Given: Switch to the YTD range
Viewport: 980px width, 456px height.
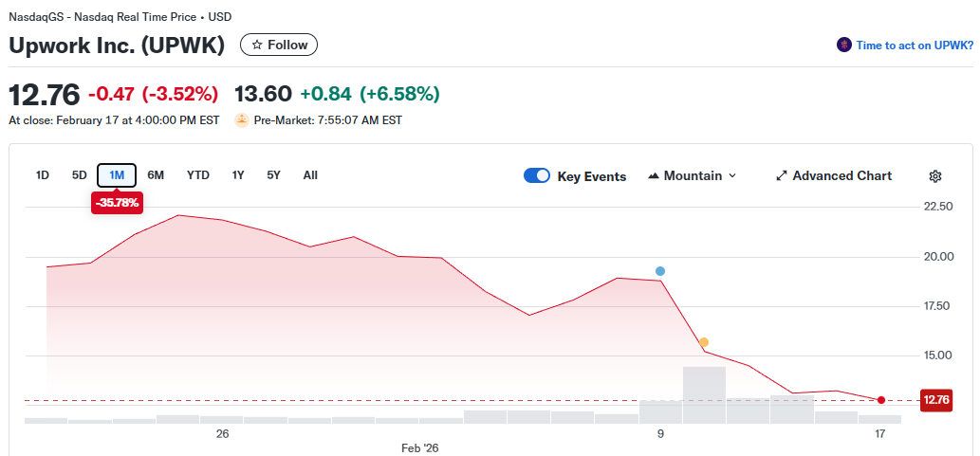Looking at the screenshot, I should [x=198, y=175].
